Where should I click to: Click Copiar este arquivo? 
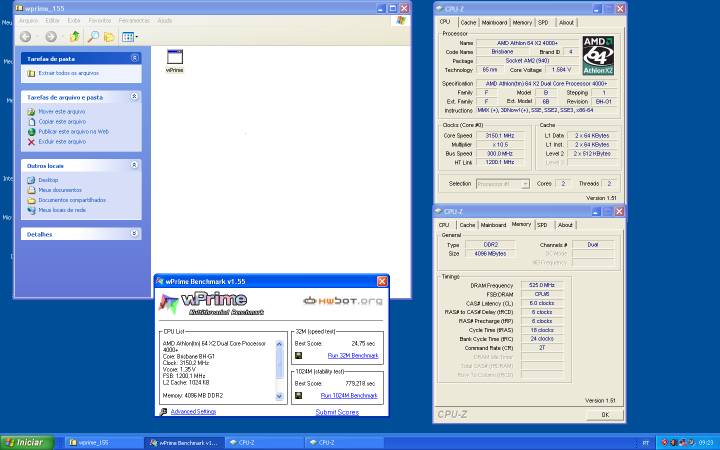point(62,122)
